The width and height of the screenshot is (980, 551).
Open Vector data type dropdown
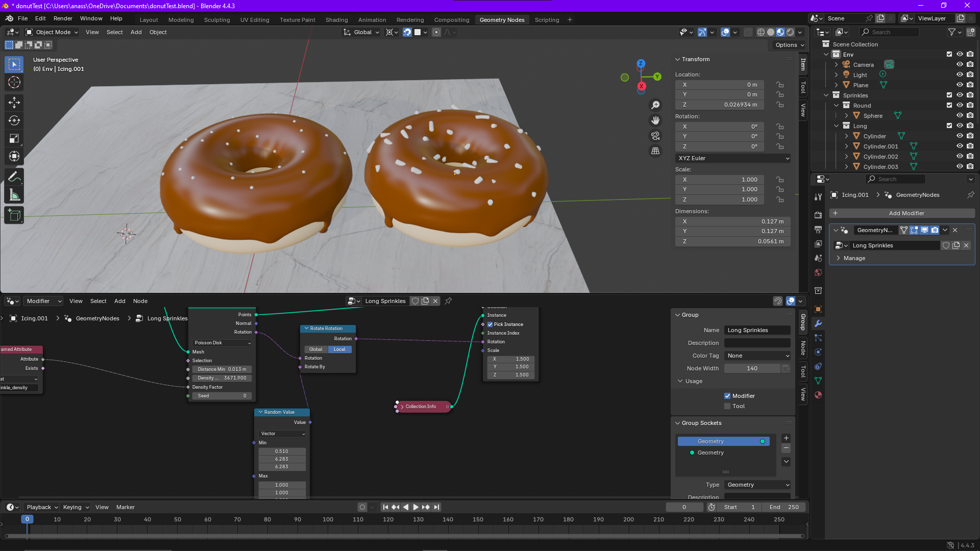pyautogui.click(x=282, y=434)
